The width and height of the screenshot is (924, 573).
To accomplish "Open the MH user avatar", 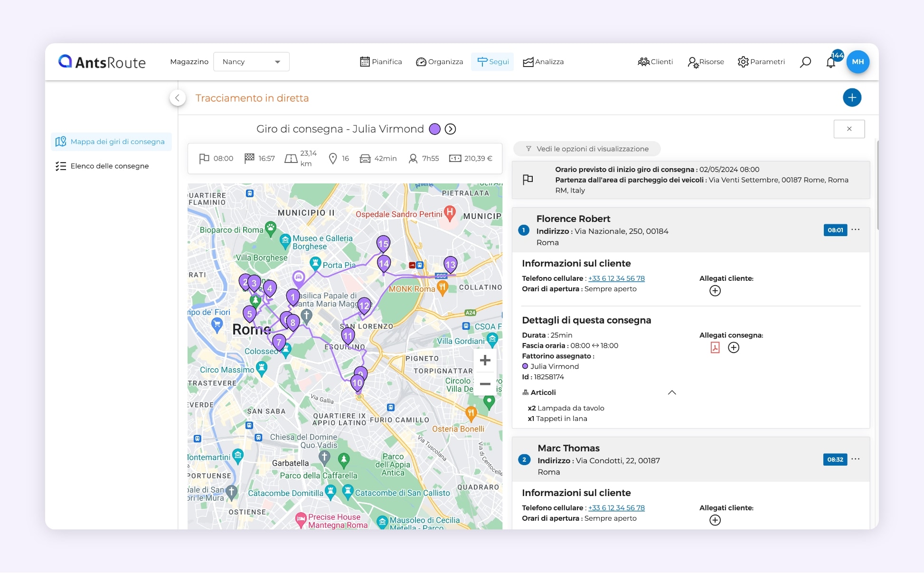I will pyautogui.click(x=858, y=62).
